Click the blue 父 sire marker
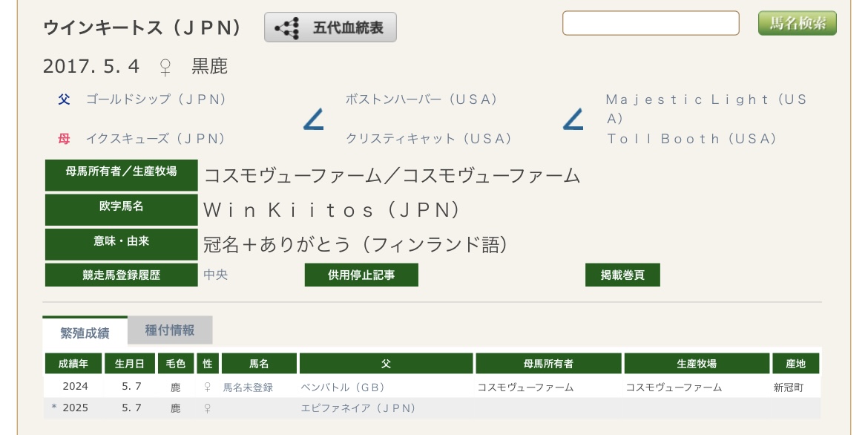The width and height of the screenshot is (868, 435). click(x=64, y=99)
